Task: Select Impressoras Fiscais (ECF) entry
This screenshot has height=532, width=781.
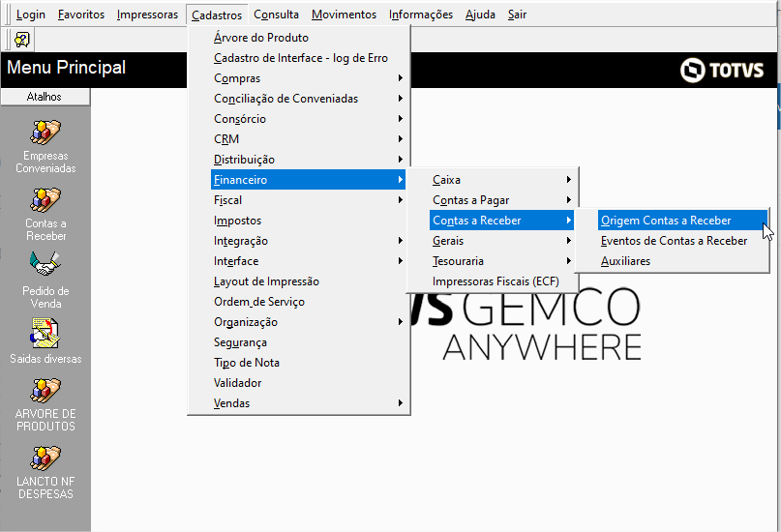Action: click(x=501, y=281)
